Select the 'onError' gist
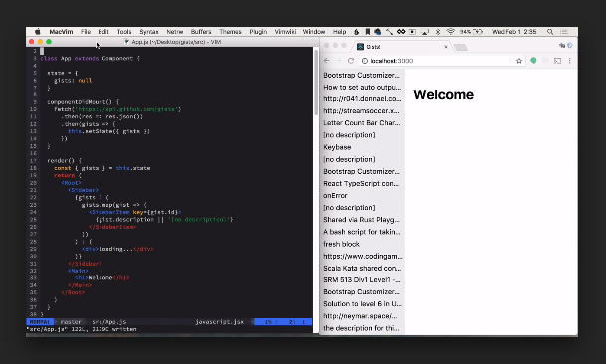606x364 pixels. pos(362,196)
